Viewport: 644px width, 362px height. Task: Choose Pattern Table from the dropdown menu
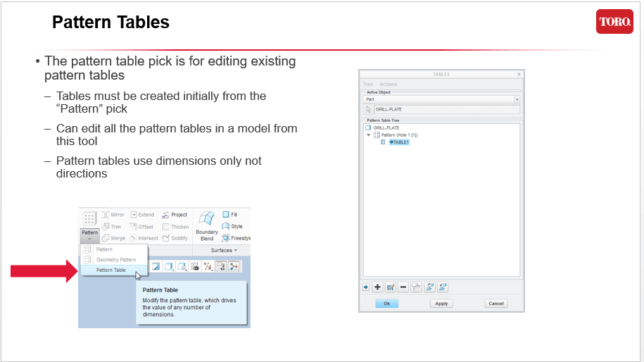(x=113, y=270)
